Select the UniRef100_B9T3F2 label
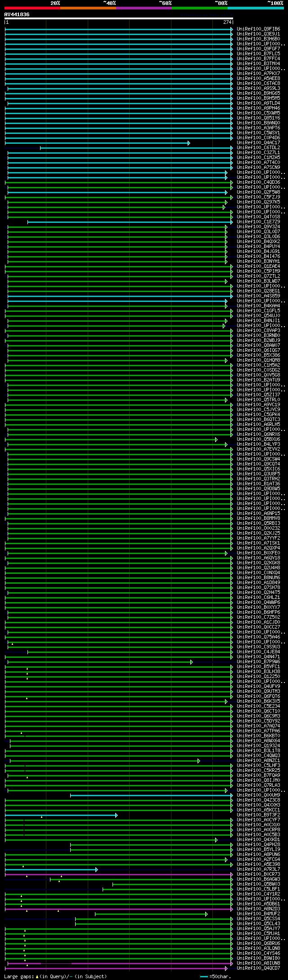 click(x=258, y=815)
